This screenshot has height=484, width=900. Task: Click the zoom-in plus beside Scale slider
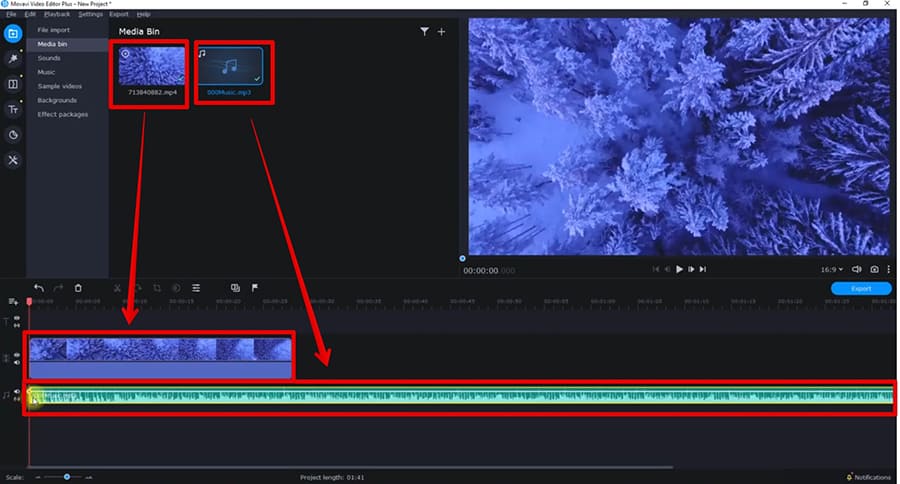pos(88,477)
